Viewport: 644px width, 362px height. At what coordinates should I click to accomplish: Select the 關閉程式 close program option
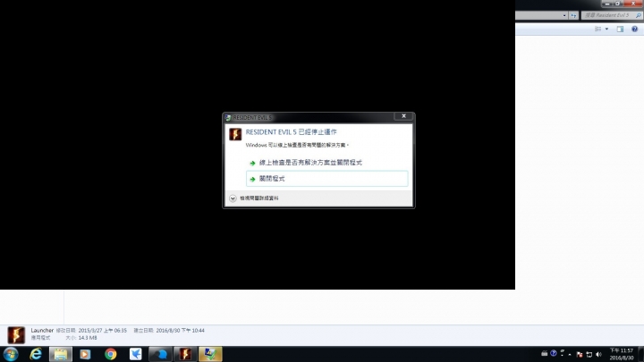[x=327, y=179]
